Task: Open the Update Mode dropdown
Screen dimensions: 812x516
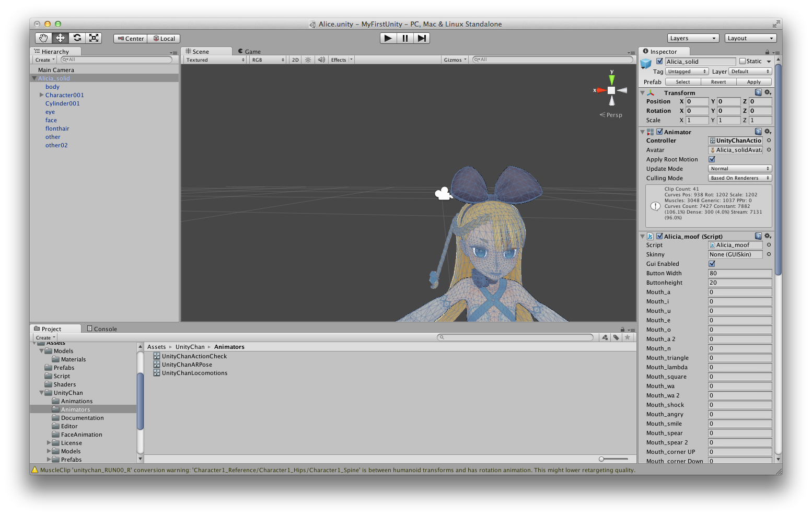Action: [x=740, y=169]
